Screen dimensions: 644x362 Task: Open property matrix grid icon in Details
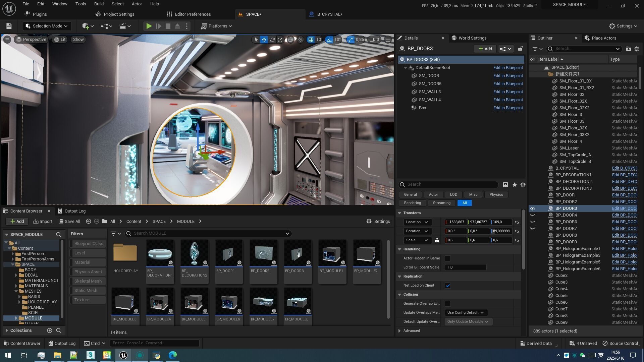coord(505,185)
